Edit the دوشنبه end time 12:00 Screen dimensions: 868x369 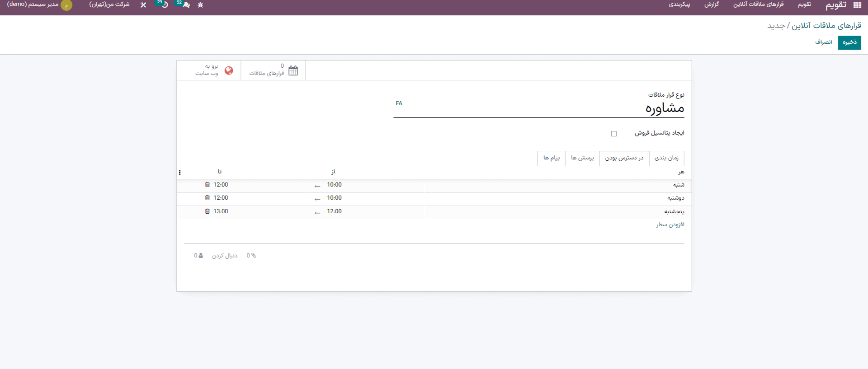click(x=221, y=198)
